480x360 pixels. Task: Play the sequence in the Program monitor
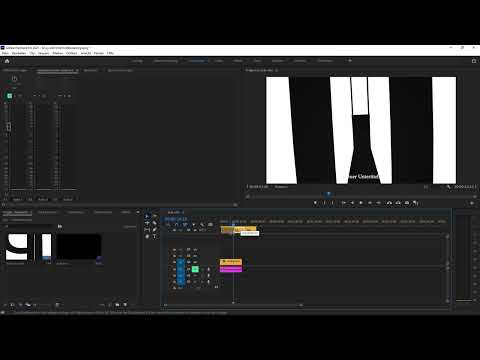tap(361, 203)
